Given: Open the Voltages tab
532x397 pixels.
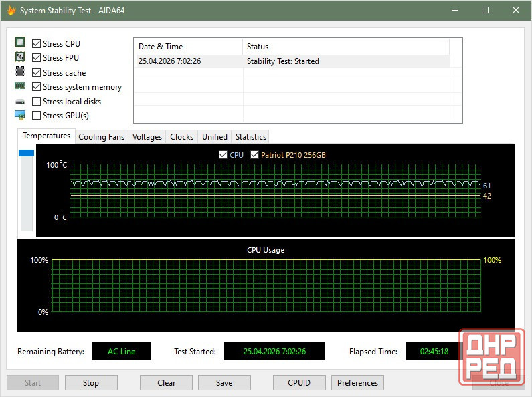Looking at the screenshot, I should coord(147,137).
